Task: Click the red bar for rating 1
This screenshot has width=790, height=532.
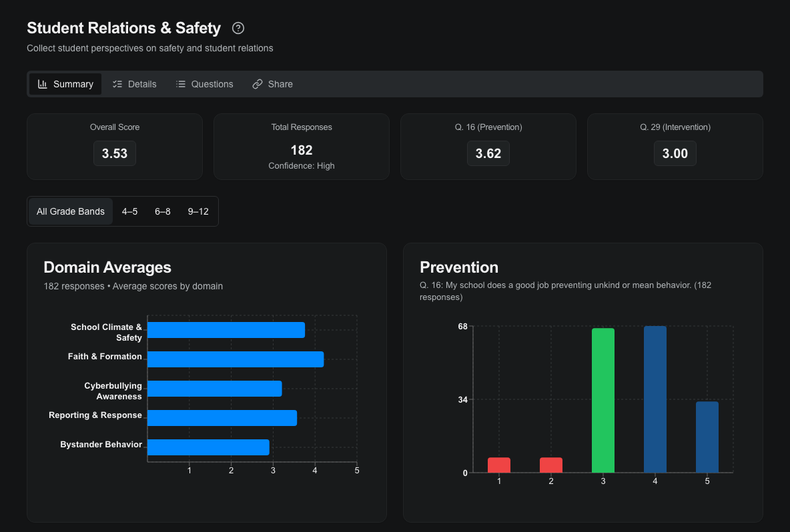Action: [499, 465]
